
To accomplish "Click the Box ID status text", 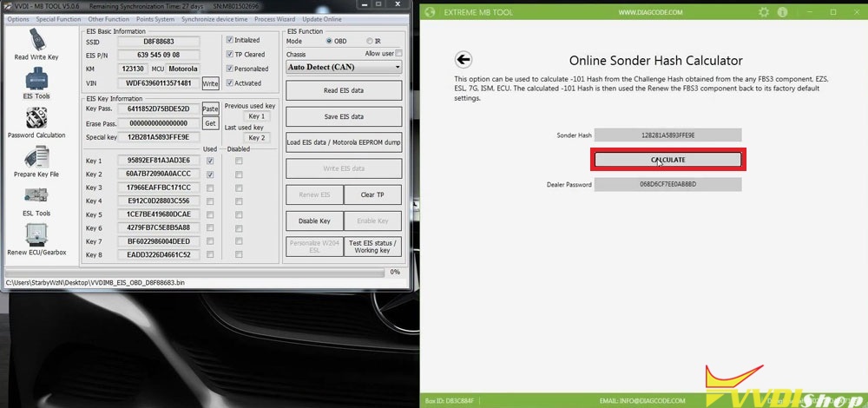I will 449,400.
